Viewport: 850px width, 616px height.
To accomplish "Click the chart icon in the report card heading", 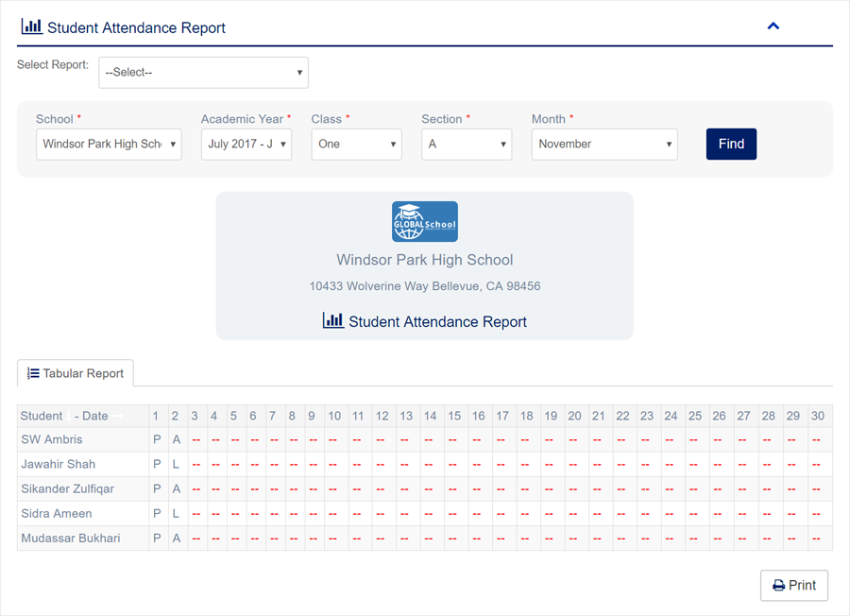I will click(x=332, y=320).
